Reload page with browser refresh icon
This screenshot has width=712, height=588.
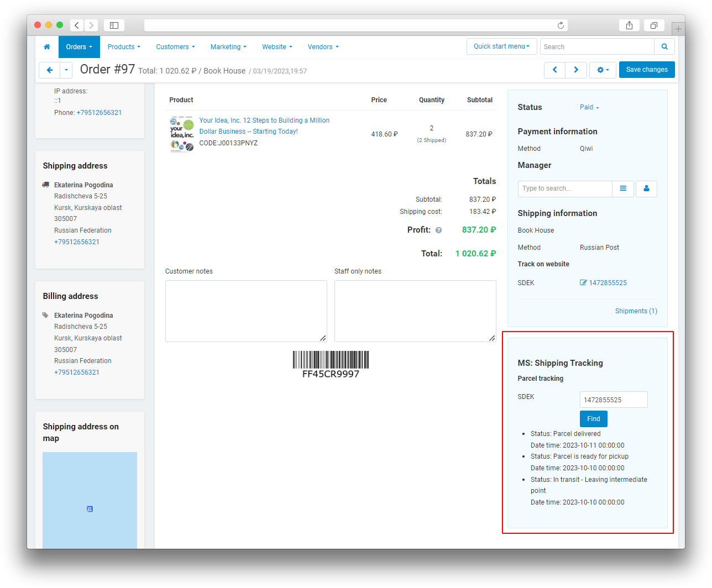[561, 25]
